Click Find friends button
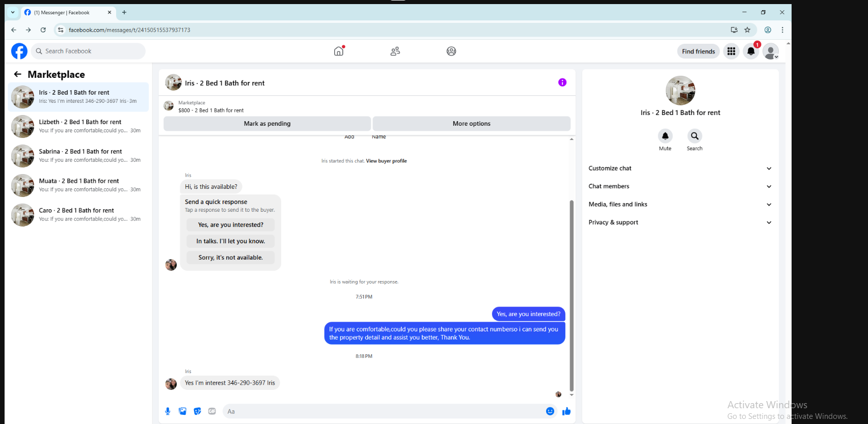This screenshot has height=424, width=868. (x=698, y=51)
